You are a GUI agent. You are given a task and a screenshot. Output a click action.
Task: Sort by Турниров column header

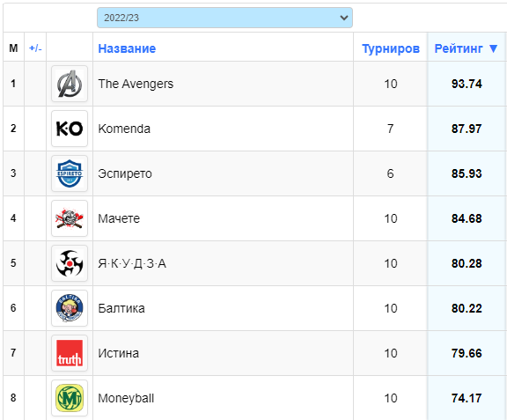[391, 48]
